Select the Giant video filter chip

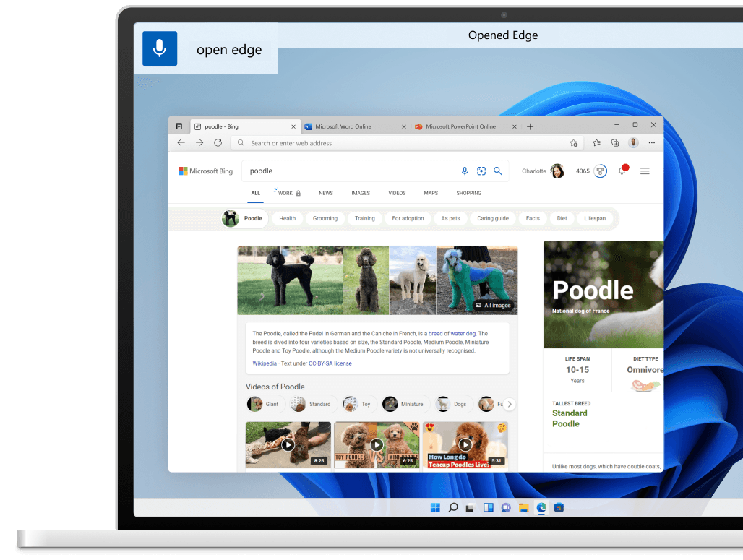[x=265, y=404]
